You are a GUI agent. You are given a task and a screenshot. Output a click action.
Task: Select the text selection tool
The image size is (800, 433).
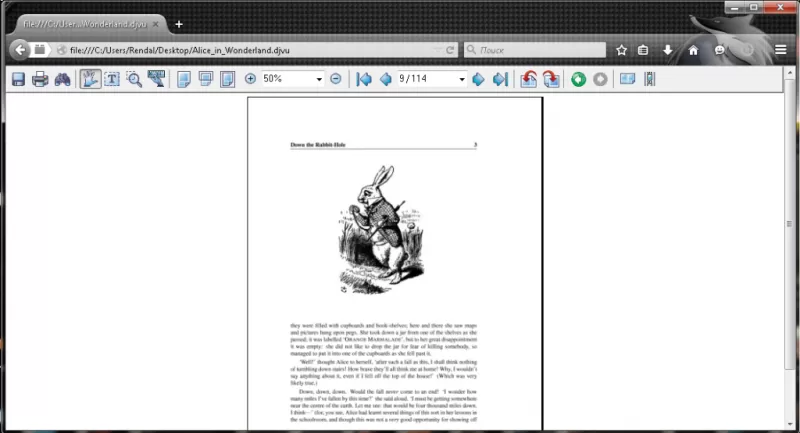tap(112, 79)
